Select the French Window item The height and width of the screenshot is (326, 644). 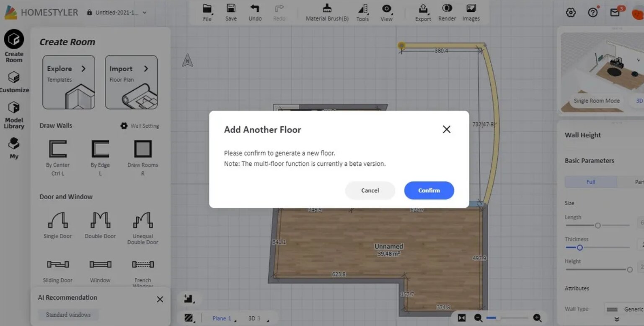pos(143,273)
